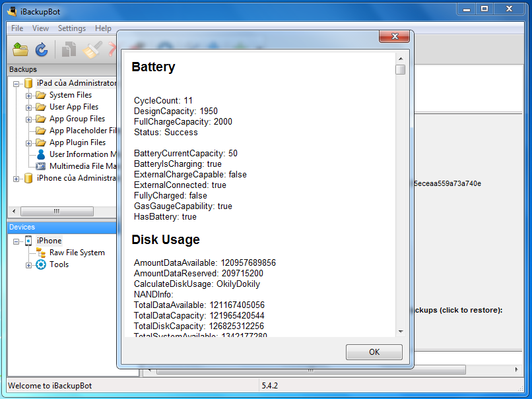Expand the App Plugin Files node
Screen dimensions: 532x399
pyautogui.click(x=28, y=143)
